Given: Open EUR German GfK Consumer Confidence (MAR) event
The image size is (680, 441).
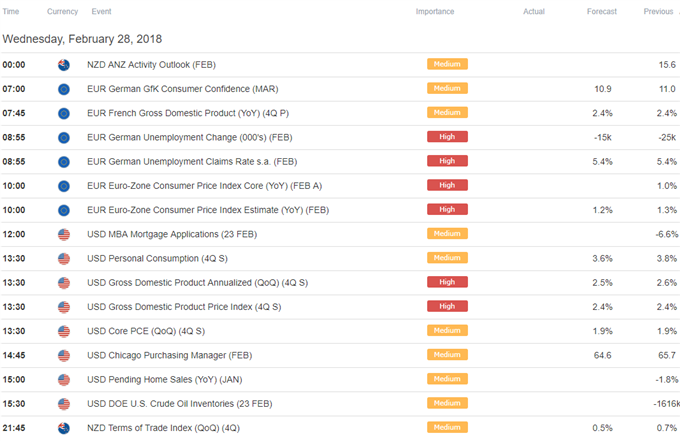Looking at the screenshot, I should (x=183, y=89).
